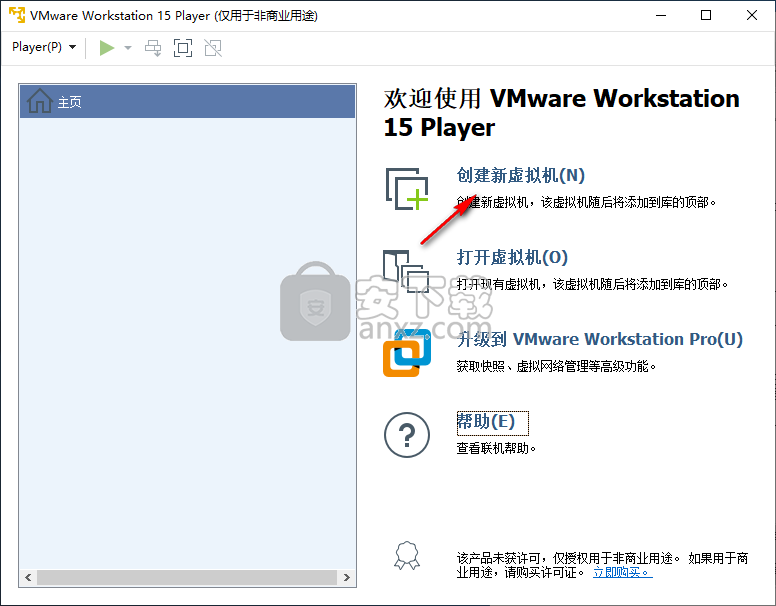Click the open virtual machine icon
776x606 pixels.
coord(406,271)
